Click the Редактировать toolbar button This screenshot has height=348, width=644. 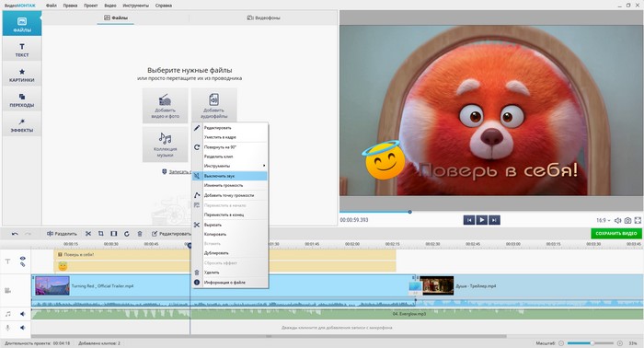tap(171, 234)
